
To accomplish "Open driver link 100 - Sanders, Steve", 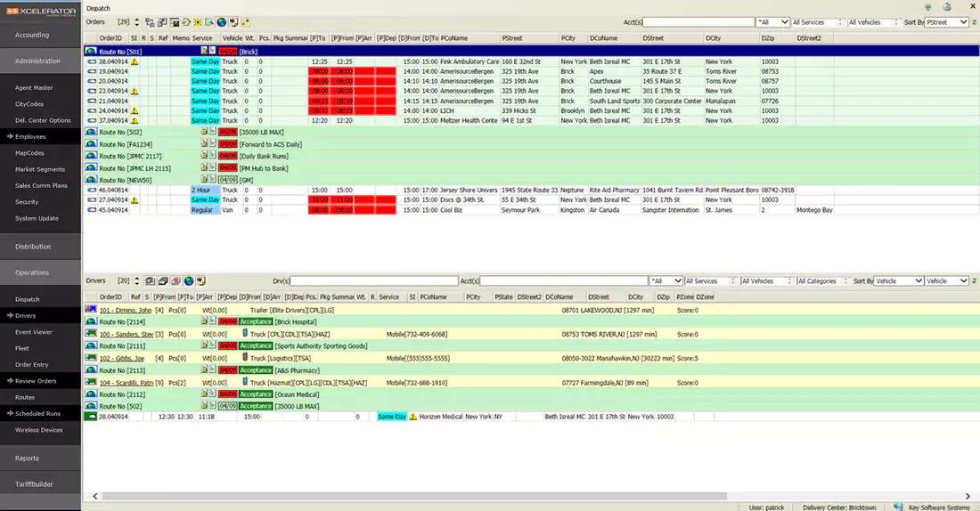I will (126, 334).
